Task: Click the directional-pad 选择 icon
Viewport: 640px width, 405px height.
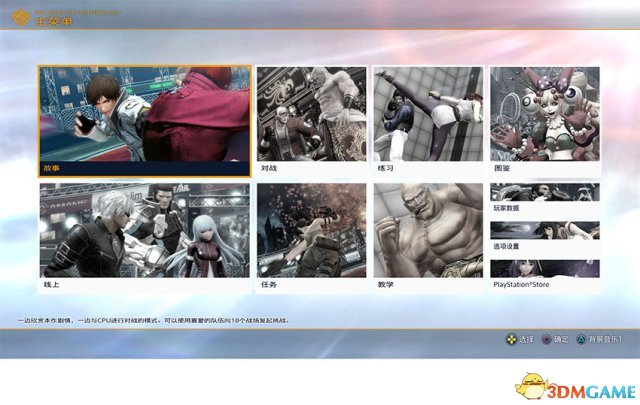Action: pos(511,339)
